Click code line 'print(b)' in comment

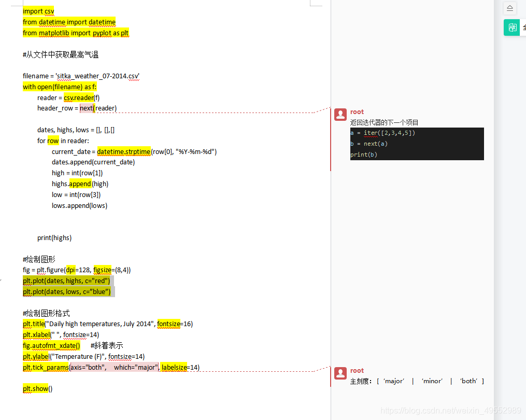click(364, 155)
